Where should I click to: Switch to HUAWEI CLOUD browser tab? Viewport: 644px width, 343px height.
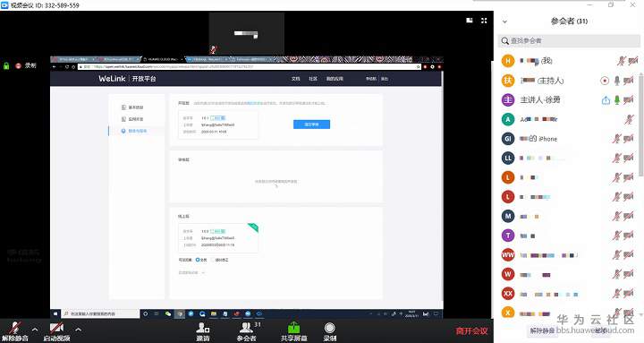coord(164,60)
